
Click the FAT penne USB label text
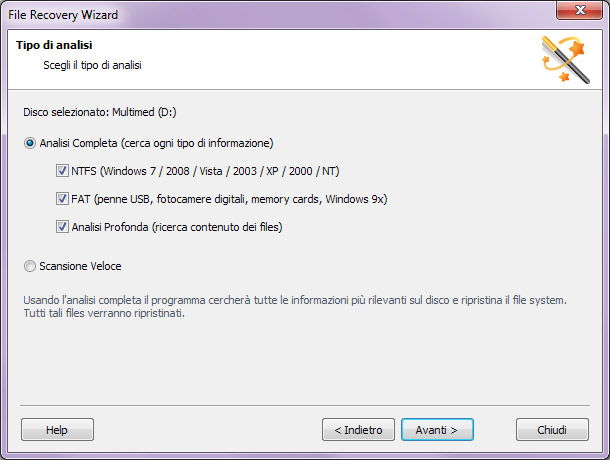pyautogui.click(x=229, y=199)
